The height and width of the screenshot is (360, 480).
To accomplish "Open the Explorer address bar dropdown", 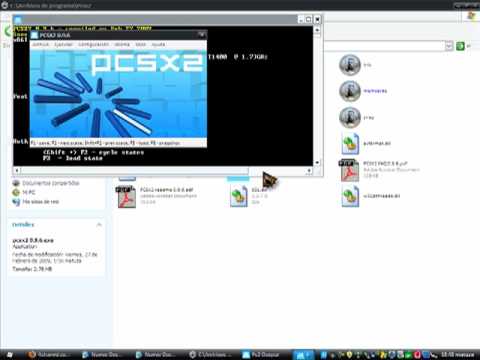I will click(449, 46).
